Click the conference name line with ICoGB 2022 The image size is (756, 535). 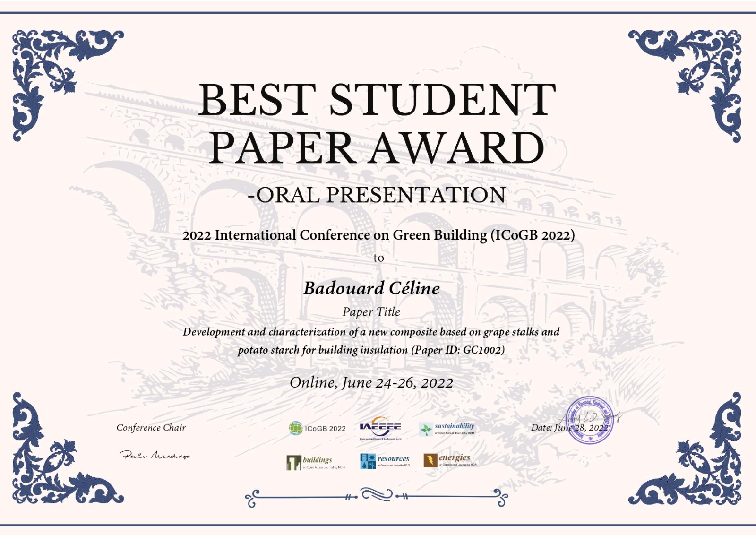(x=378, y=235)
